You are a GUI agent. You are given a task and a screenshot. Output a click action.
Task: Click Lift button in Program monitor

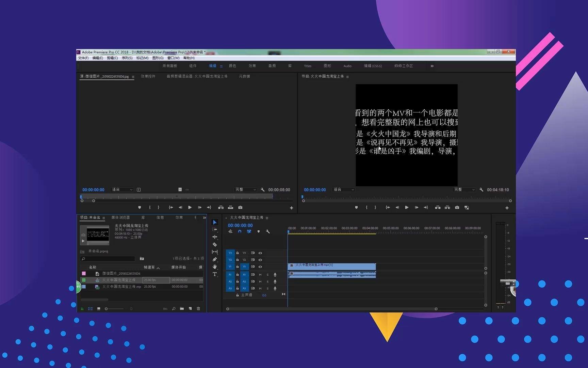point(438,208)
